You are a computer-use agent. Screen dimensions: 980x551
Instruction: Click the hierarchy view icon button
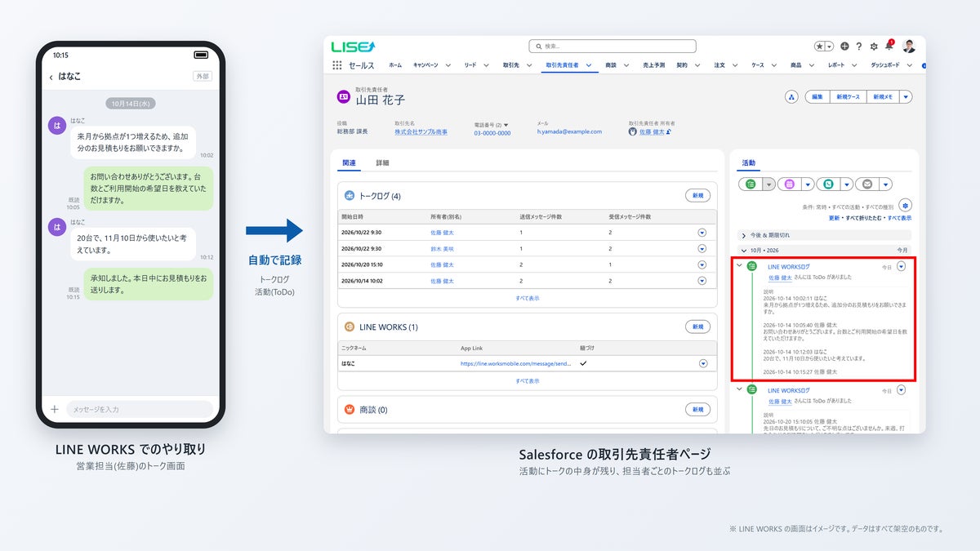pos(791,96)
